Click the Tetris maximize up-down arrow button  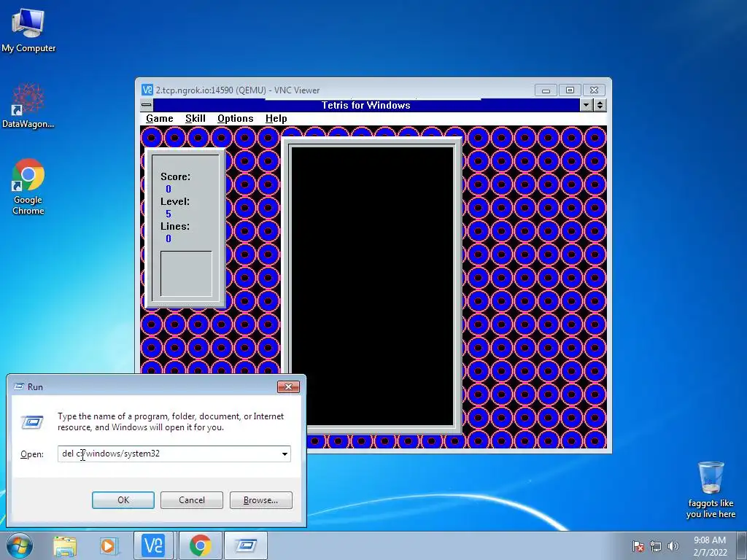[x=600, y=105]
